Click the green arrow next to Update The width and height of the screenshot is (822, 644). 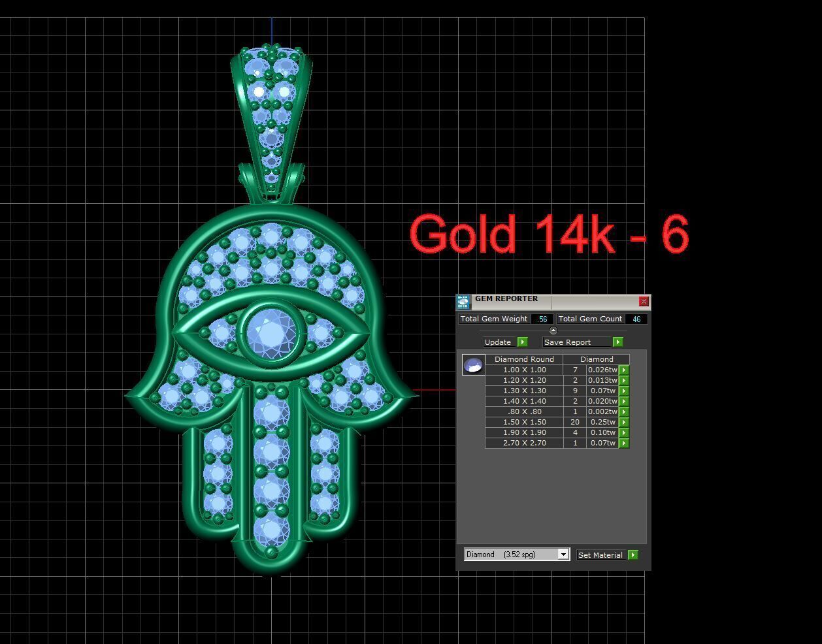coord(522,342)
